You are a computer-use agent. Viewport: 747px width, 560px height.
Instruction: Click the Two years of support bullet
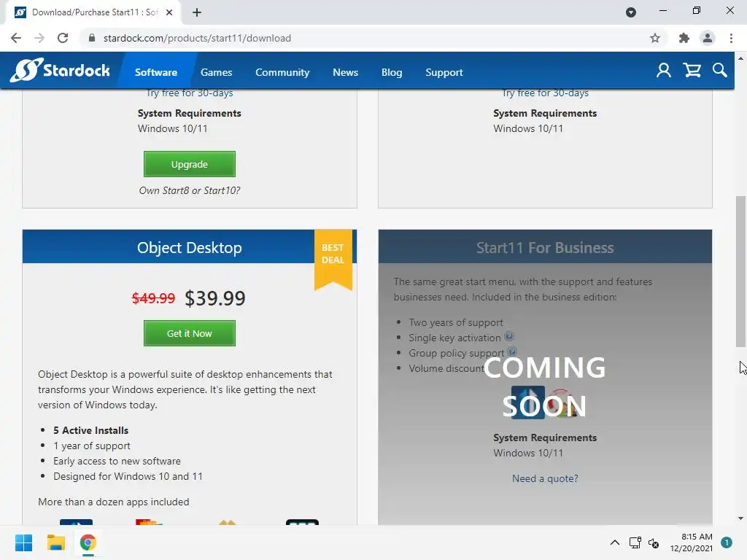[x=456, y=322]
